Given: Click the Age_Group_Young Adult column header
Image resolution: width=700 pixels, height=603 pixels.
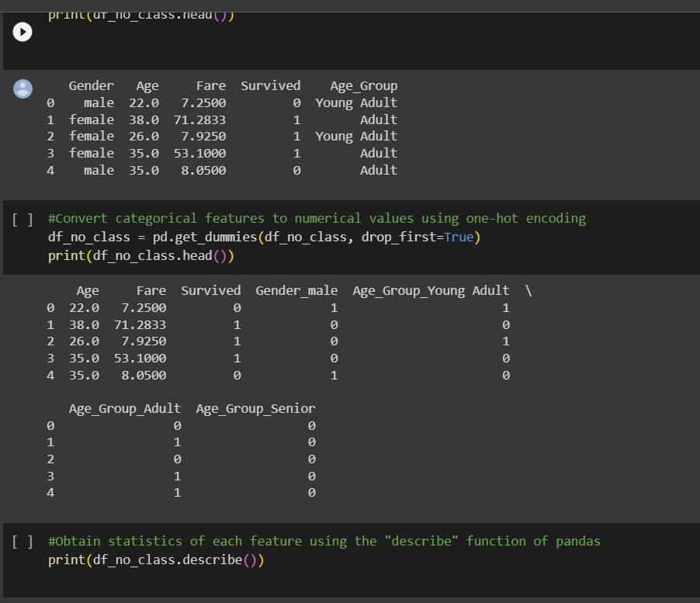Looking at the screenshot, I should [431, 290].
